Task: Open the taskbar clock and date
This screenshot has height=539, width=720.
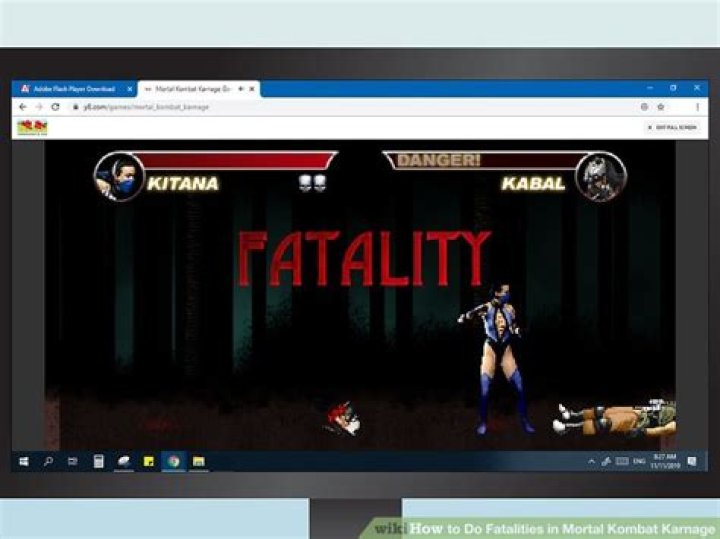Action: tap(665, 461)
